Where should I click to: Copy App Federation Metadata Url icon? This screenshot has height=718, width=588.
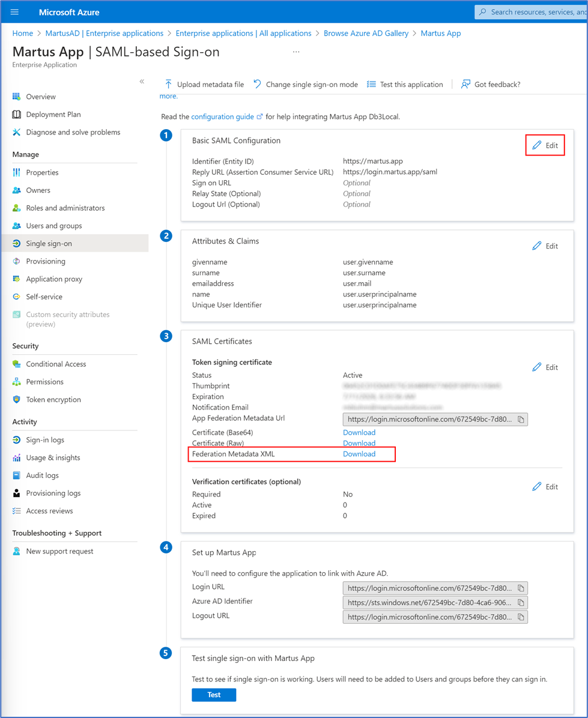pyautogui.click(x=521, y=420)
